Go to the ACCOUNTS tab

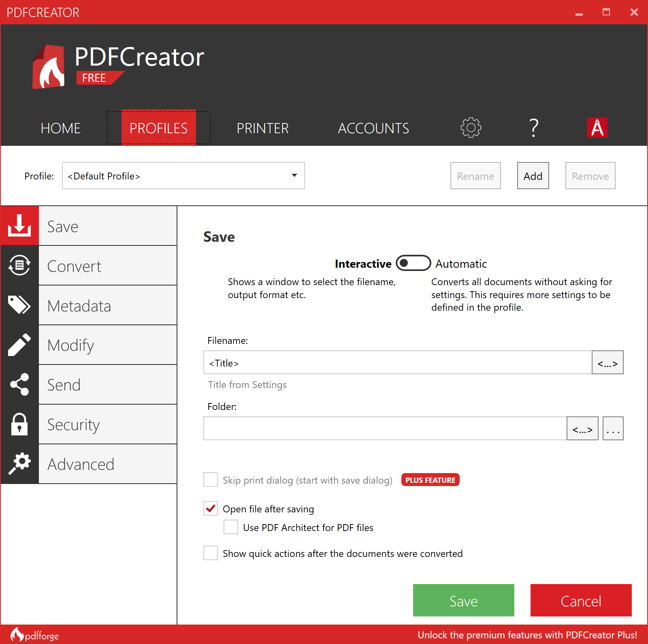pyautogui.click(x=373, y=128)
